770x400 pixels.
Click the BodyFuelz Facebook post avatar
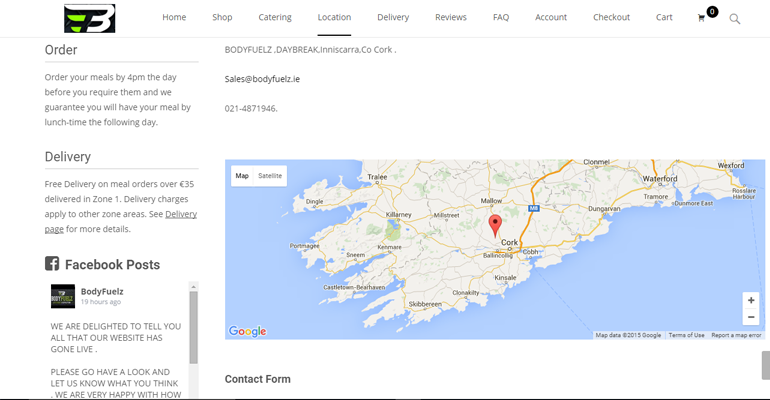(63, 296)
